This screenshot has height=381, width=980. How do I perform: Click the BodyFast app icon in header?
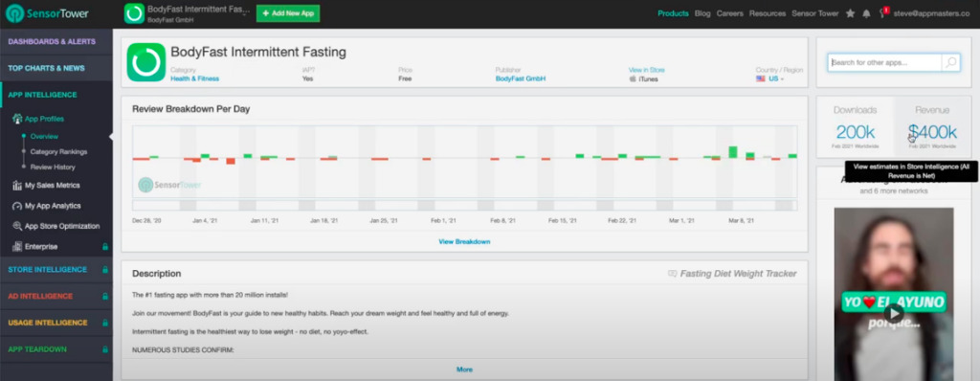click(x=134, y=13)
